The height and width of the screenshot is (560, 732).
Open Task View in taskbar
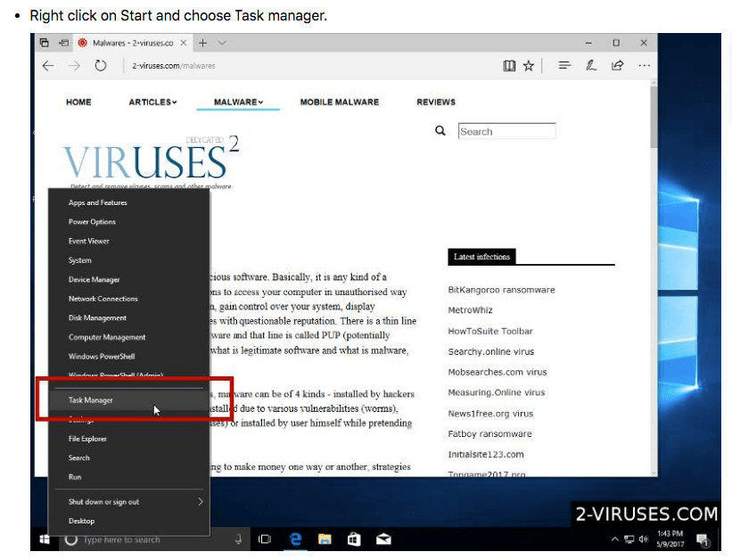coord(265,539)
